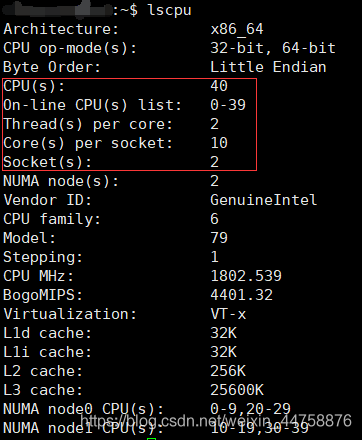Select the Little Endian value
Screen dimensions: 362x440
point(268,67)
